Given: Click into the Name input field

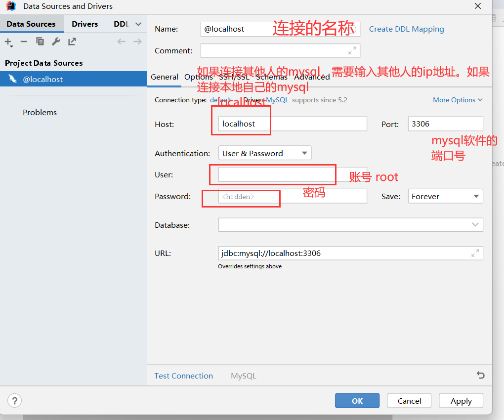Looking at the screenshot, I should [280, 29].
